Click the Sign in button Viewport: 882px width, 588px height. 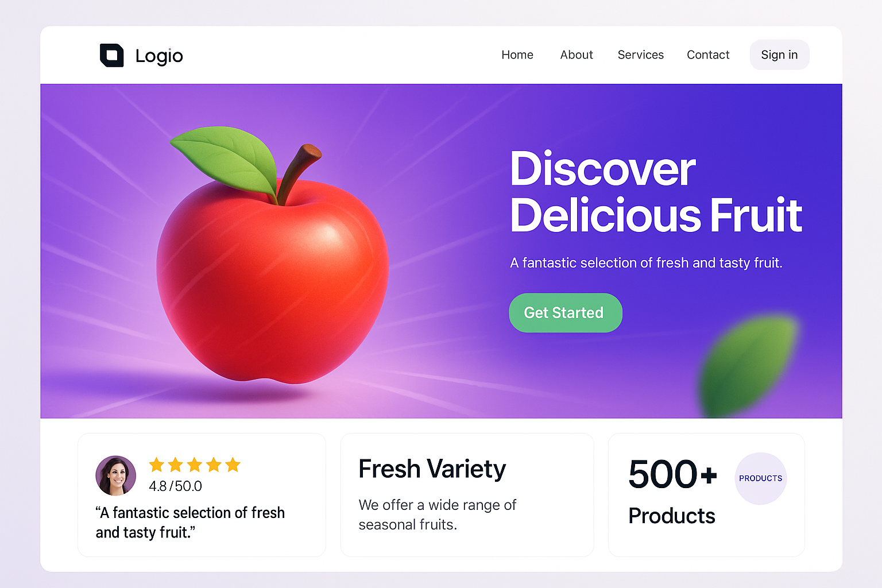779,55
